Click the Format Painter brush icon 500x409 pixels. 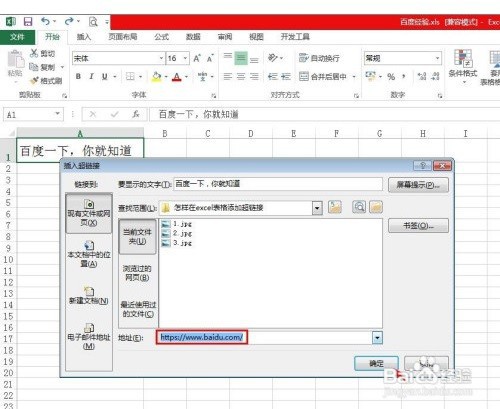(x=34, y=81)
